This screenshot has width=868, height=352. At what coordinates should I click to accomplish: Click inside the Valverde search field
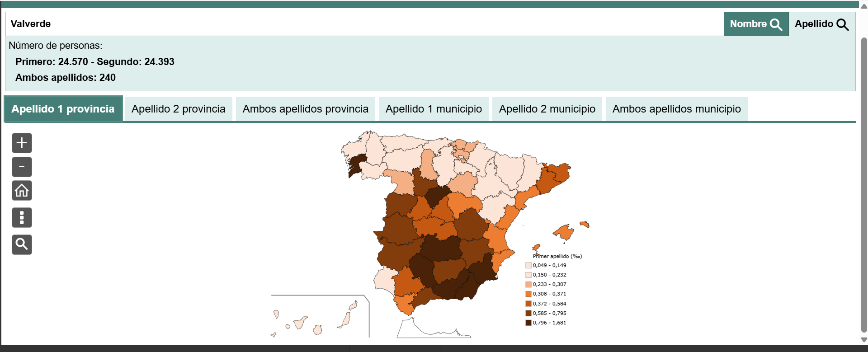[362, 24]
